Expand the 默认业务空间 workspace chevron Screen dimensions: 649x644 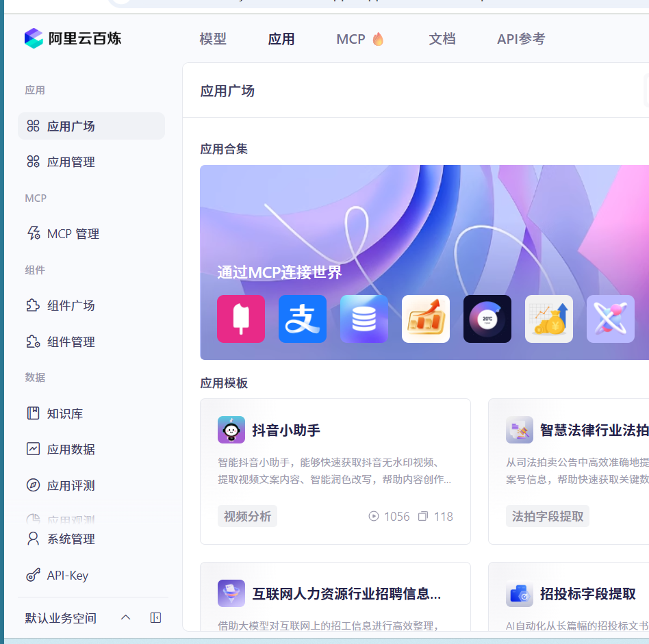(x=126, y=617)
